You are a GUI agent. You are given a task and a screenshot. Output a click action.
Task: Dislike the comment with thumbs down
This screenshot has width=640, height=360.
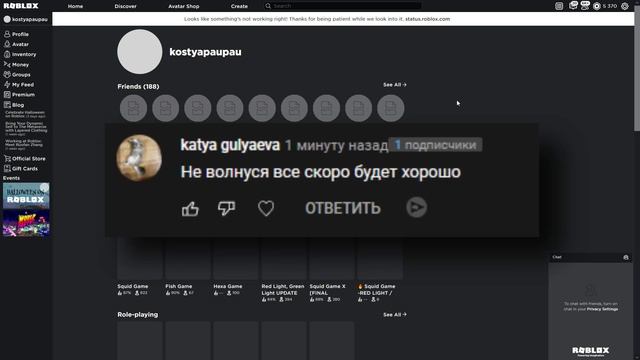(x=226, y=209)
